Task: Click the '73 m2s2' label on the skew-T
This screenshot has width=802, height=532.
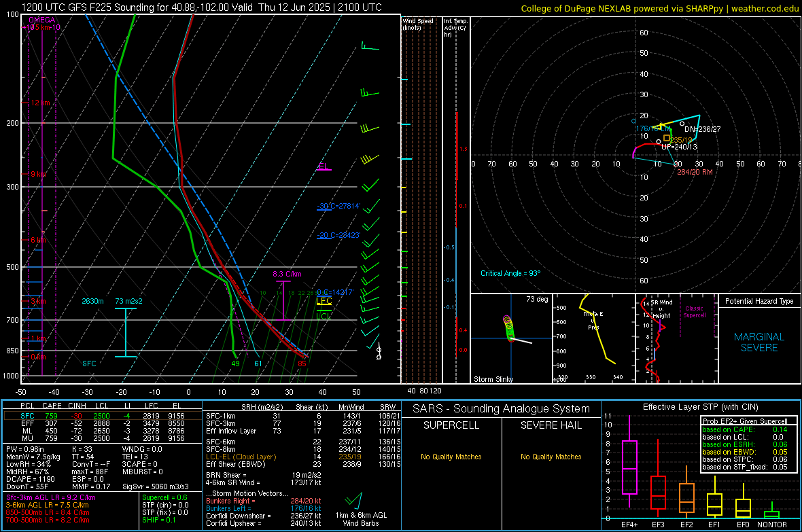Action: click(129, 301)
